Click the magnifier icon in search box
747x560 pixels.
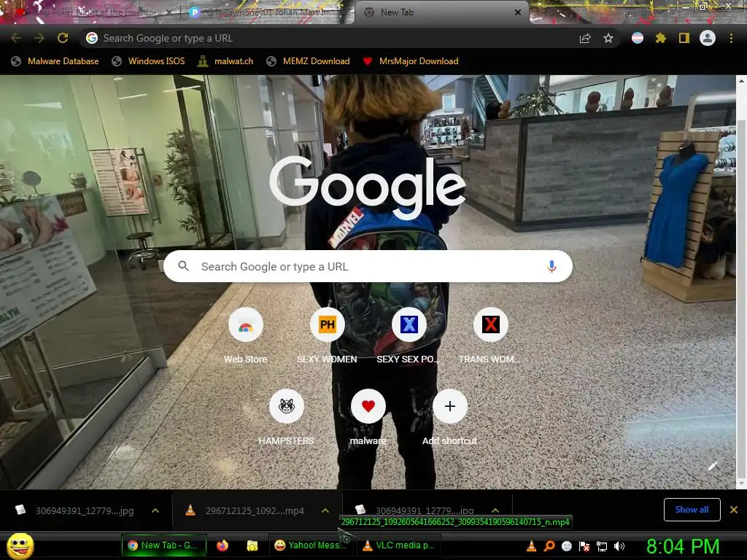click(183, 266)
